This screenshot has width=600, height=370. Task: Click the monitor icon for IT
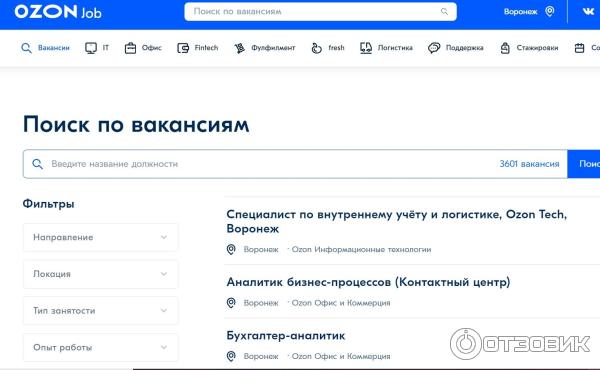click(x=91, y=48)
